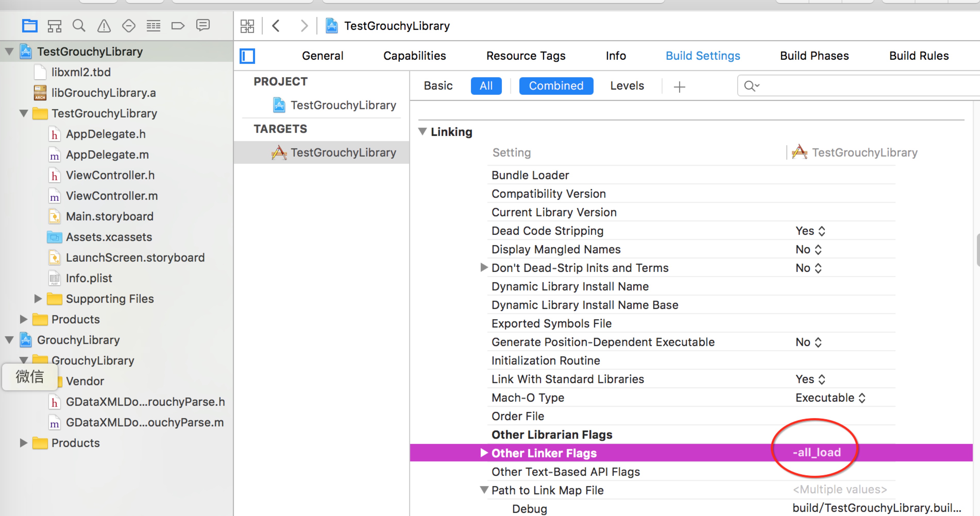The width and height of the screenshot is (980, 516).
Task: Open the Report navigator speech bubble icon
Action: pyautogui.click(x=203, y=25)
